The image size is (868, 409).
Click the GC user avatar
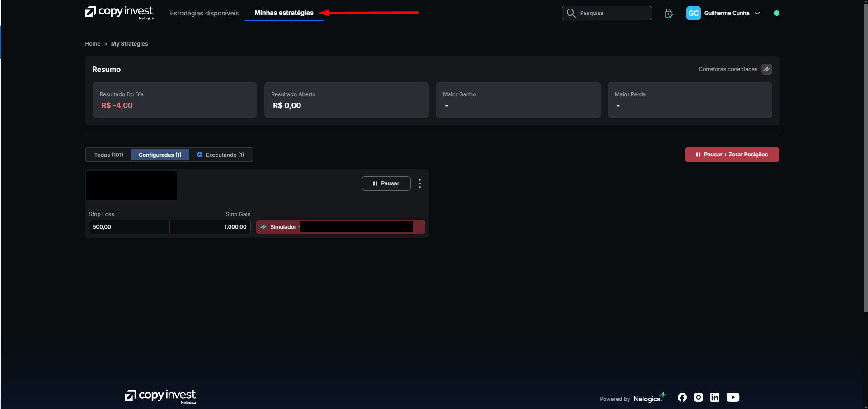click(693, 13)
